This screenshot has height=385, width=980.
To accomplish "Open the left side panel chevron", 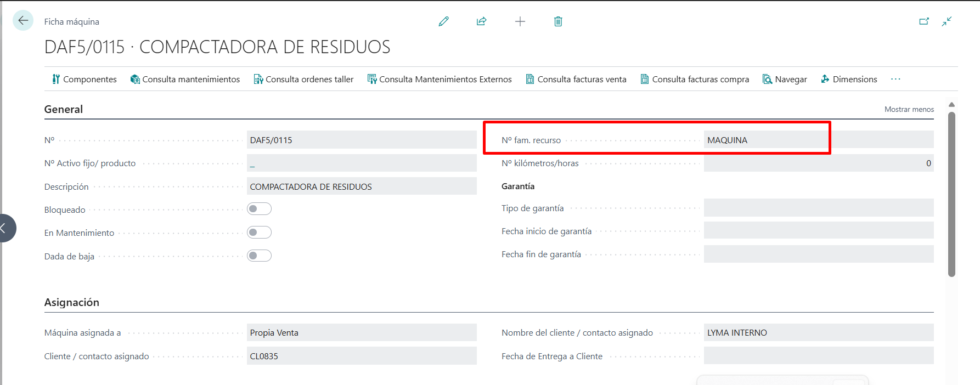I will 4,228.
